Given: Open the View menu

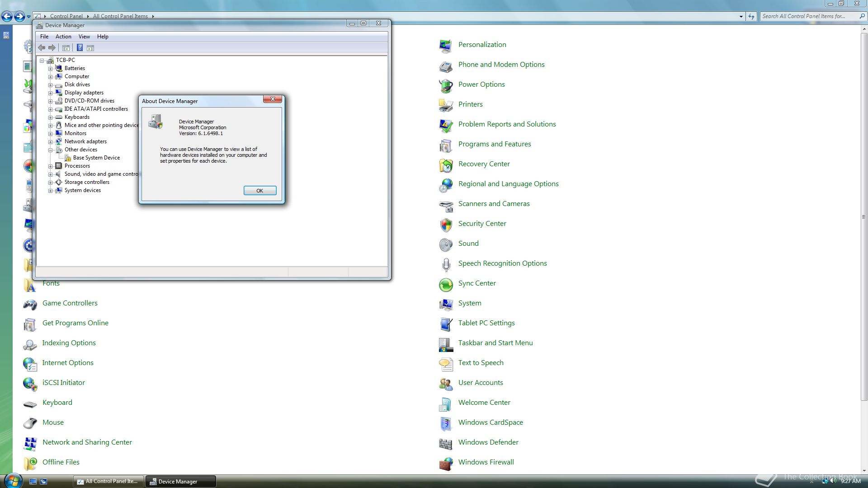Looking at the screenshot, I should point(84,37).
